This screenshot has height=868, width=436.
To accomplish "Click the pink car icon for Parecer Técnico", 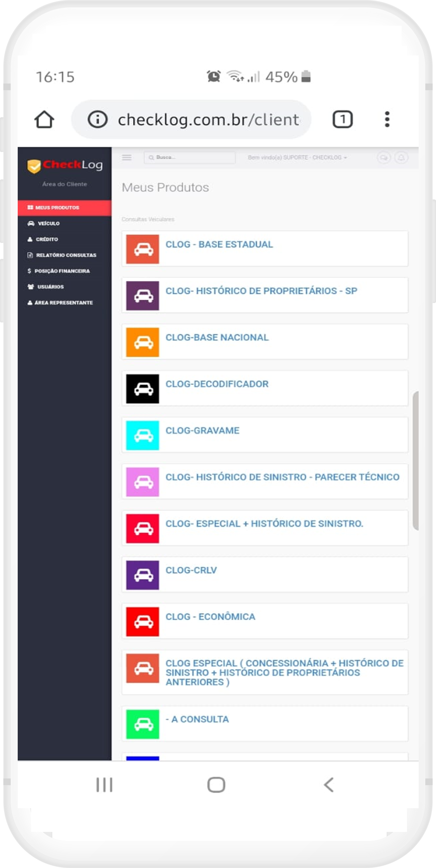I will [x=143, y=481].
